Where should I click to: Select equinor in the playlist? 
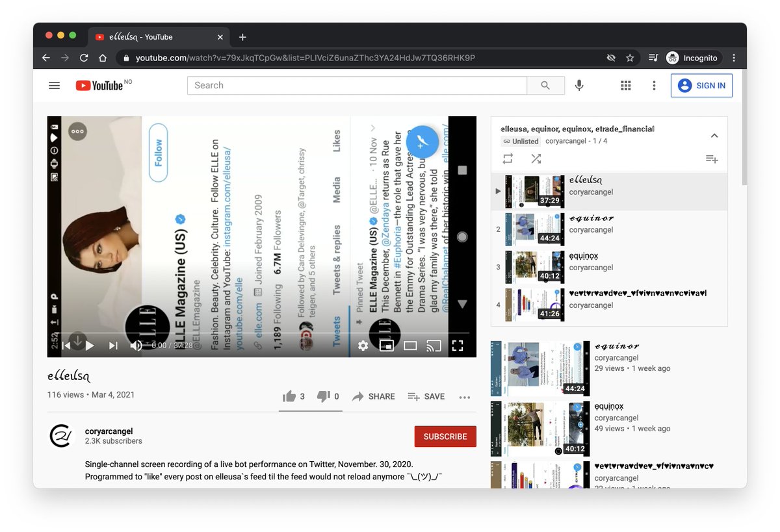(609, 229)
